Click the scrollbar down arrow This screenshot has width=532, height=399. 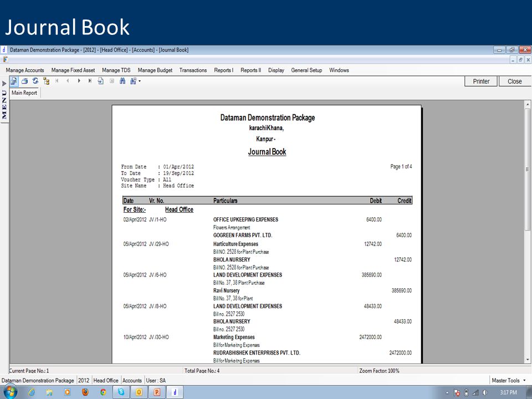pyautogui.click(x=528, y=360)
